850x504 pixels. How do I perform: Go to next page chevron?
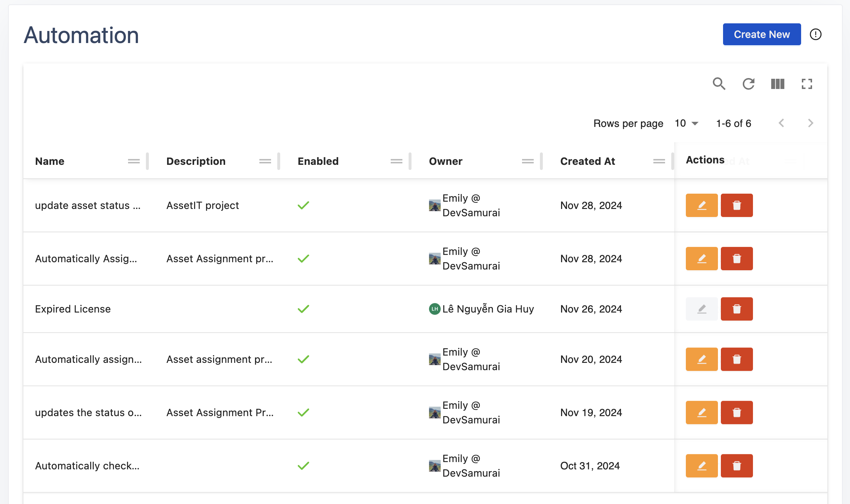pyautogui.click(x=810, y=123)
